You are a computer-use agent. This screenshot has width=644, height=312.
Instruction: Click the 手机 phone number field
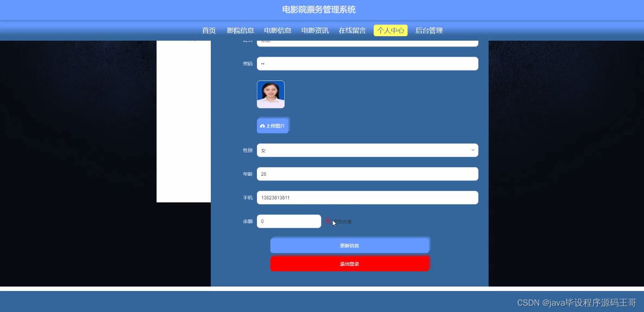pyautogui.click(x=367, y=198)
